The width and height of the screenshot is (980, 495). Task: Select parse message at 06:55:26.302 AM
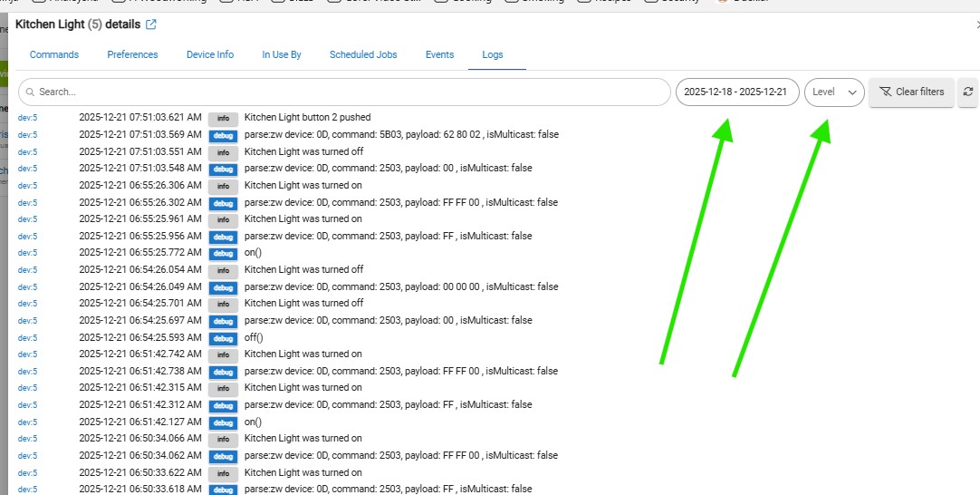click(x=400, y=202)
